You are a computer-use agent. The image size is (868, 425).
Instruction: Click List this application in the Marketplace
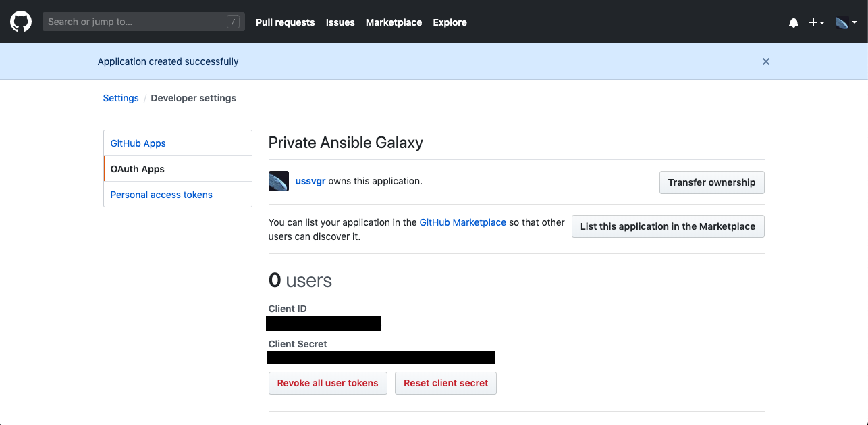[x=668, y=226]
